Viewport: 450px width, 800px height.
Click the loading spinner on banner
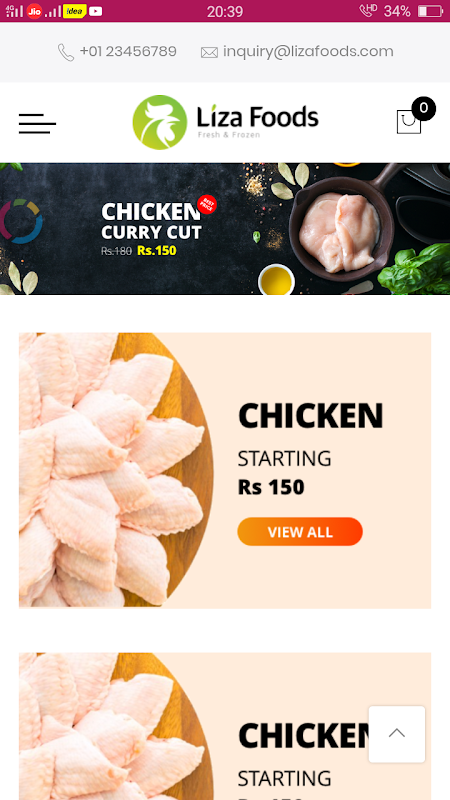click(20, 221)
